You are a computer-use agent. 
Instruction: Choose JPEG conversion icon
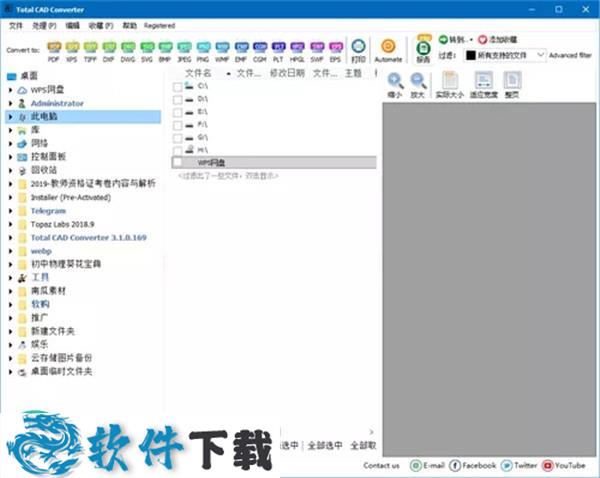pyautogui.click(x=184, y=51)
